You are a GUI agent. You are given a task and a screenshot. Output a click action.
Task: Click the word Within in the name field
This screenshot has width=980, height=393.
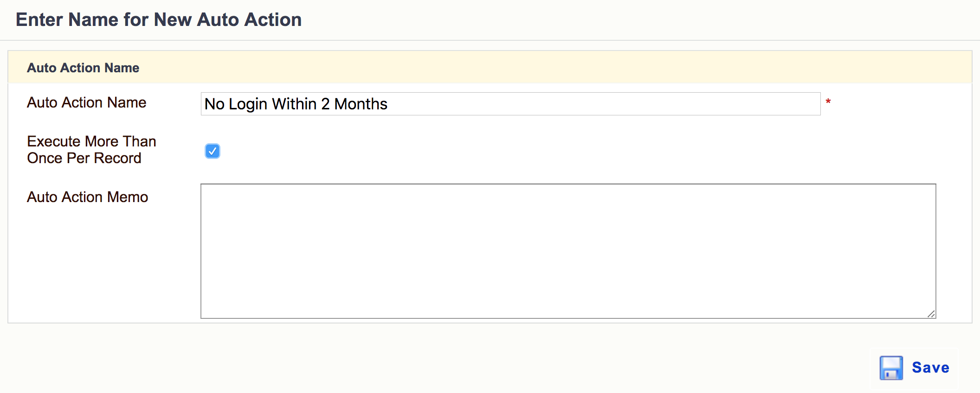(294, 104)
